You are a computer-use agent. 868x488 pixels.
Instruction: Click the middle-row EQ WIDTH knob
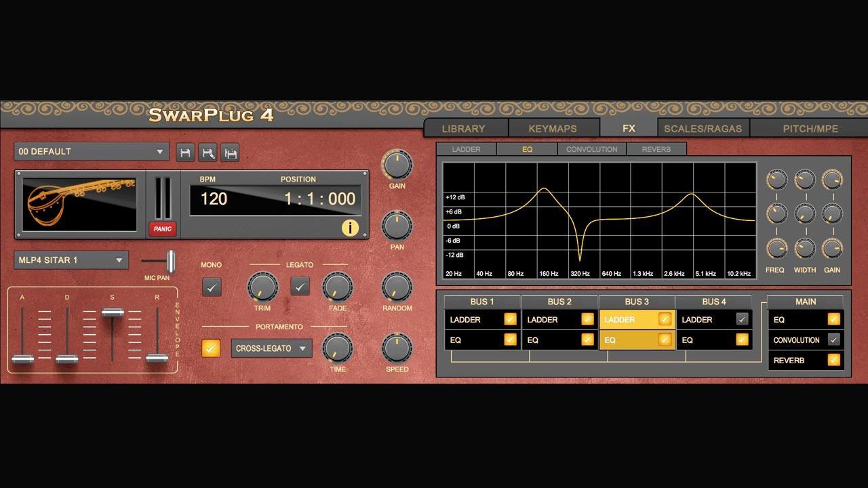pos(805,213)
